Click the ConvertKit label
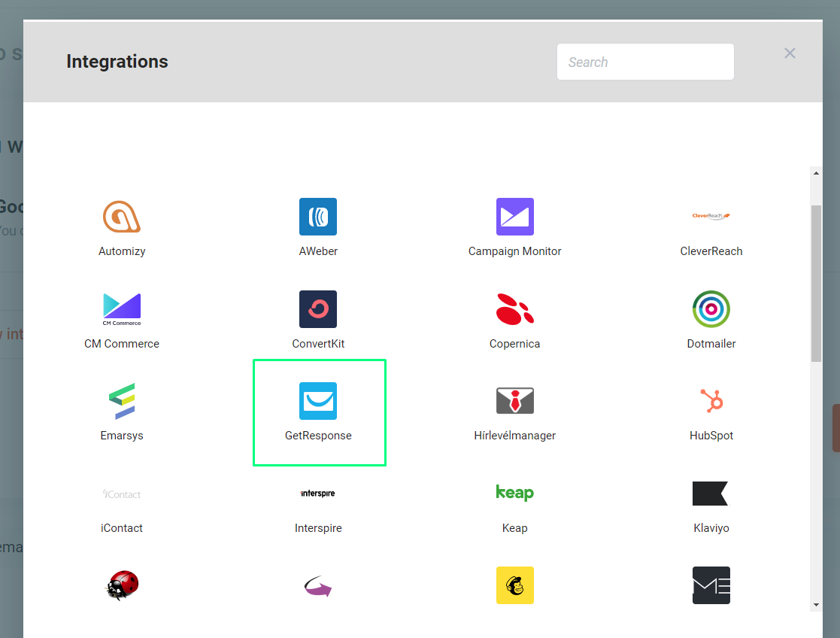Screen dimensions: 840x638 [318, 344]
